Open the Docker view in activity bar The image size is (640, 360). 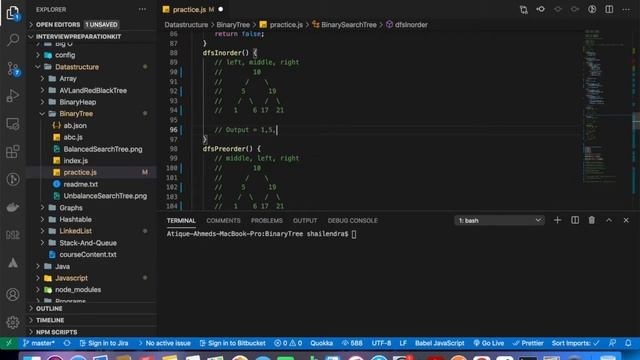pos(13,207)
